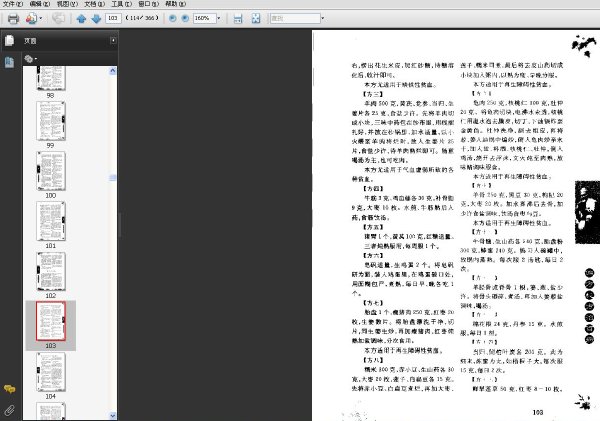The height and width of the screenshot is (421, 600).
Task: Collapse the pages panel with its header button
Action: (113, 40)
